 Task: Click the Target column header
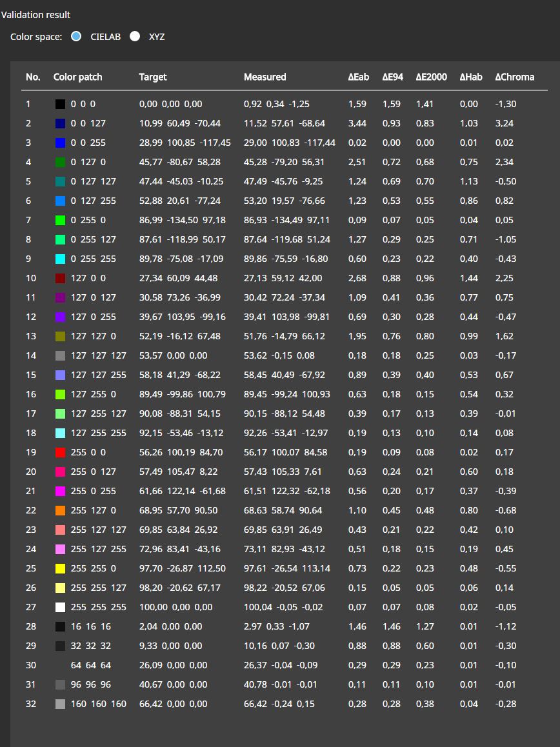153,77
